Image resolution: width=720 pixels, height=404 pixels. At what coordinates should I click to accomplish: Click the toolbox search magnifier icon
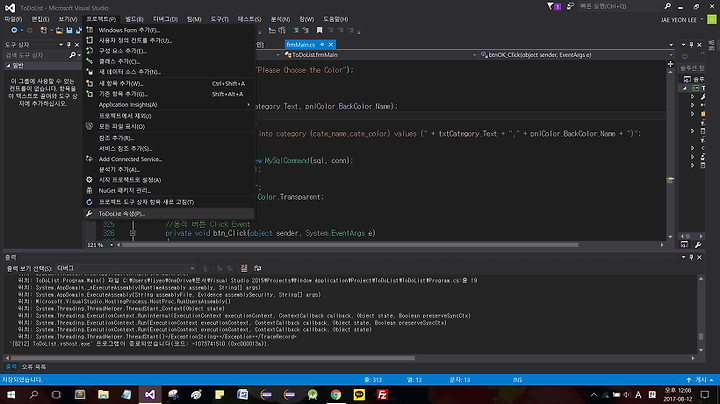(72, 55)
